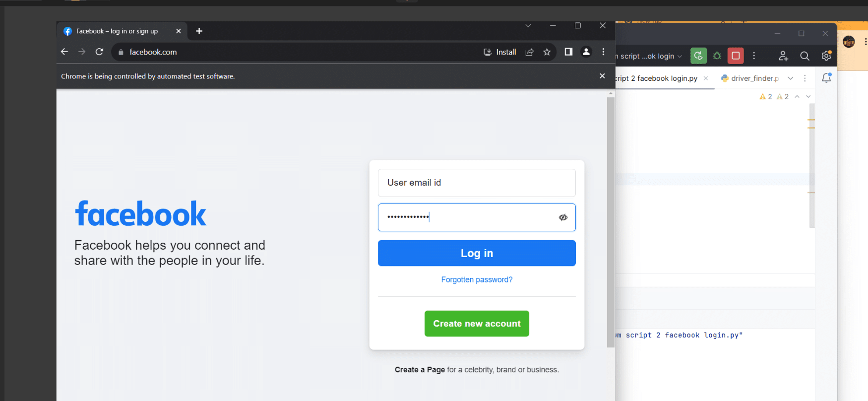
Task: Open a new Chrome tab
Action: click(x=199, y=31)
